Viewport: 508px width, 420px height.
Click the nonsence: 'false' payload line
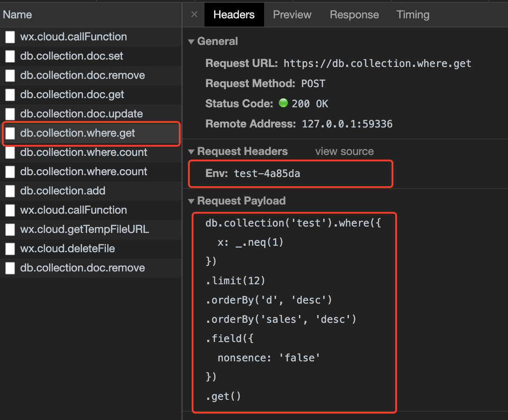tap(269, 358)
